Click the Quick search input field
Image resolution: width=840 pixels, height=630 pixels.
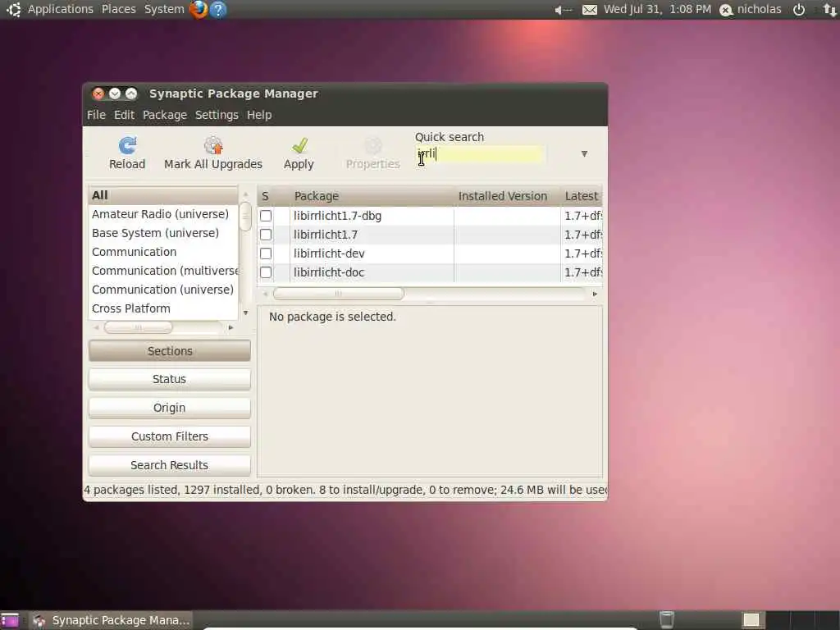[480, 154]
